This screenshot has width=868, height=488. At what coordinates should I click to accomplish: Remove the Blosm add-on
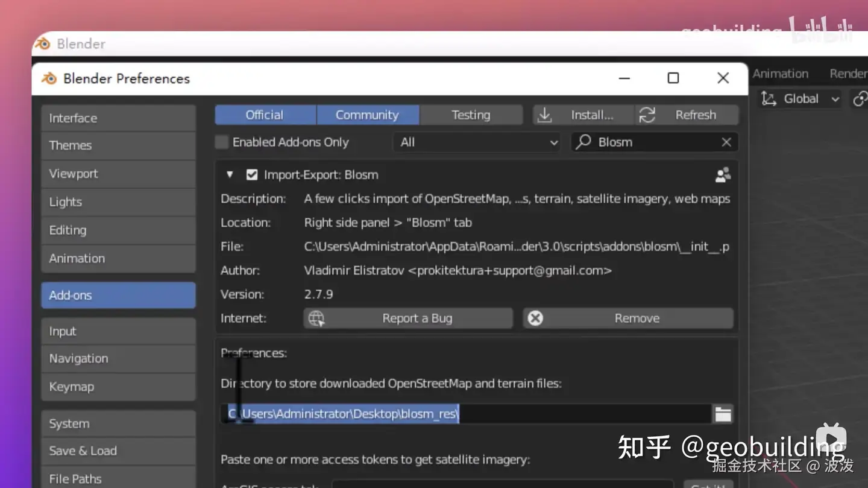click(628, 318)
